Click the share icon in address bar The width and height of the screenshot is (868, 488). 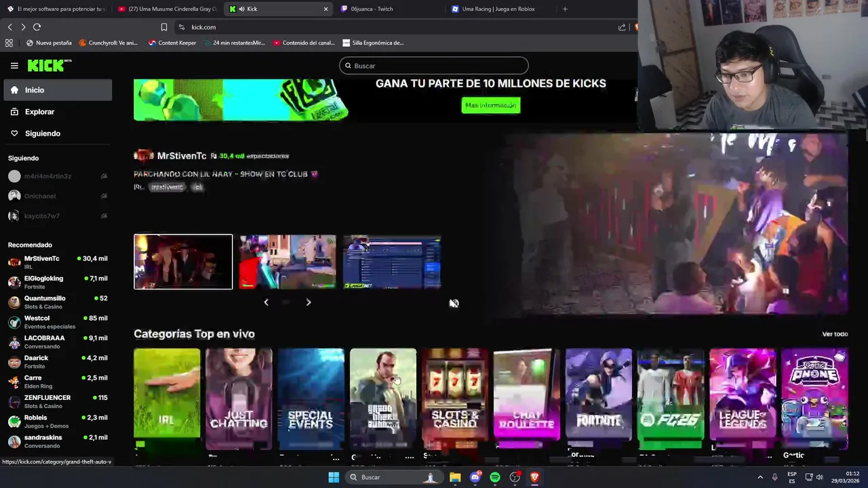point(622,27)
